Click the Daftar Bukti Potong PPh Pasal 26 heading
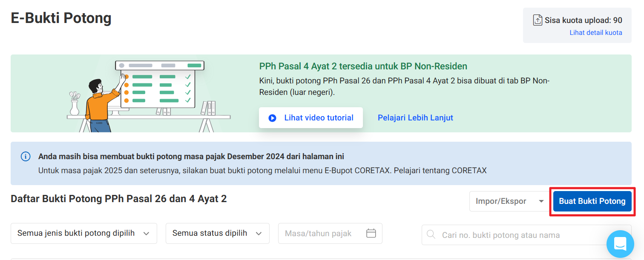 pos(118,199)
